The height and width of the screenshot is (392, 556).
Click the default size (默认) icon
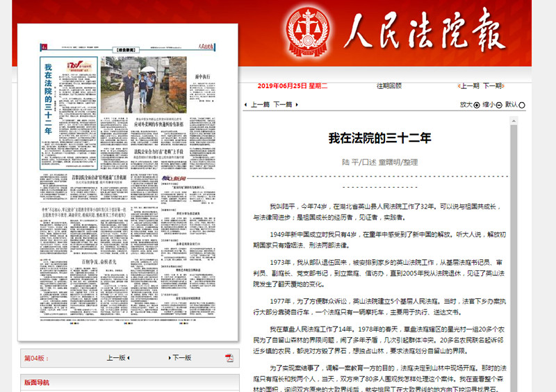coord(522,105)
